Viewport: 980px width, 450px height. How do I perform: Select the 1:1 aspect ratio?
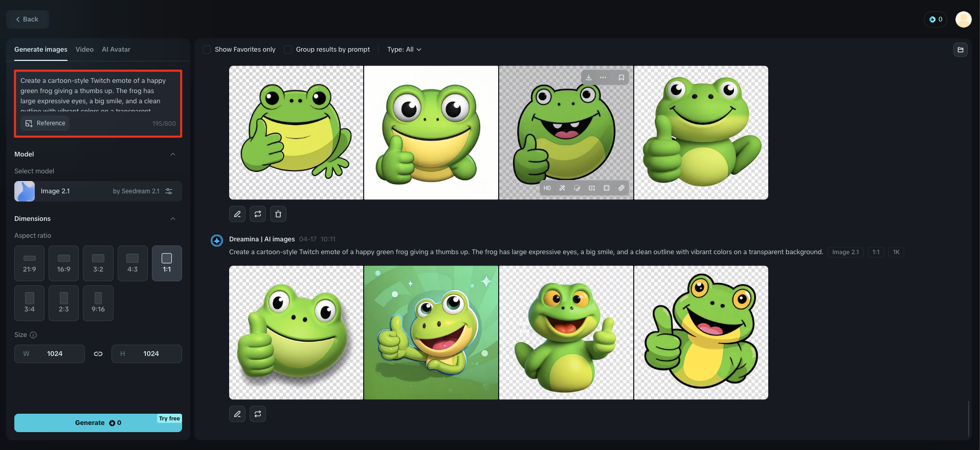tap(167, 263)
